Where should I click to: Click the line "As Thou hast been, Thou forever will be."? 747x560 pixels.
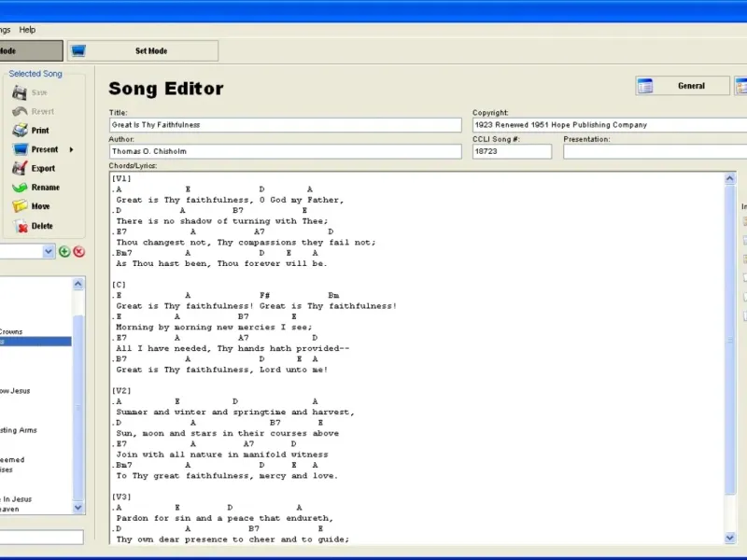click(222, 263)
